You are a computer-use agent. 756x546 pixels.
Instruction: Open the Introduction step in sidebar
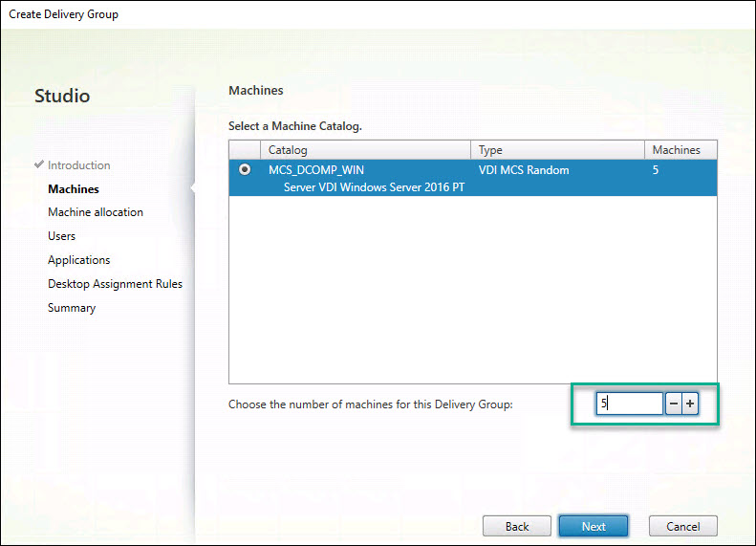78,165
